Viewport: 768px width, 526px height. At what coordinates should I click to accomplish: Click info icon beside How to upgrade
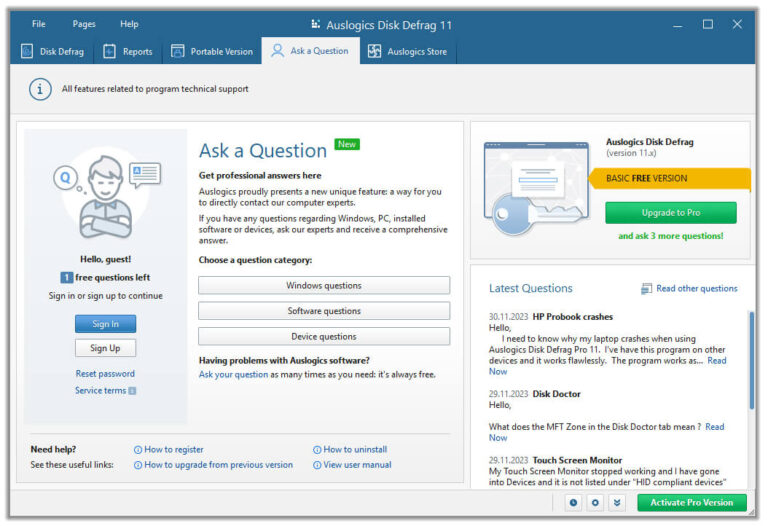[x=138, y=465]
